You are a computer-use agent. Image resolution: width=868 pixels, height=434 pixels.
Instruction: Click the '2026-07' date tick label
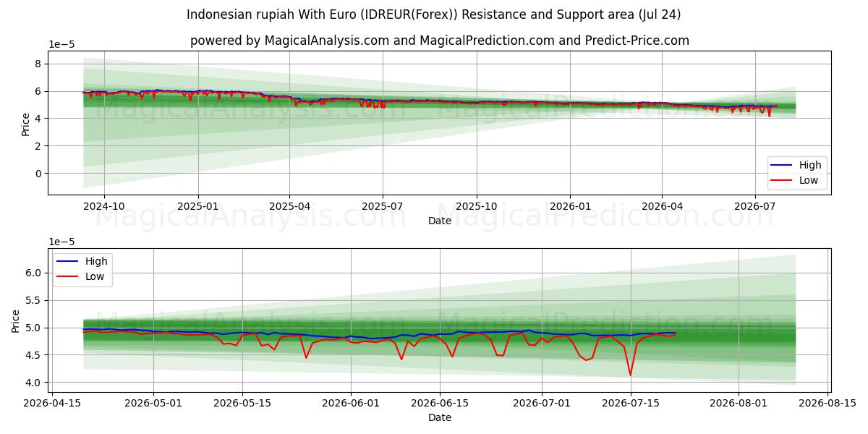pos(755,206)
